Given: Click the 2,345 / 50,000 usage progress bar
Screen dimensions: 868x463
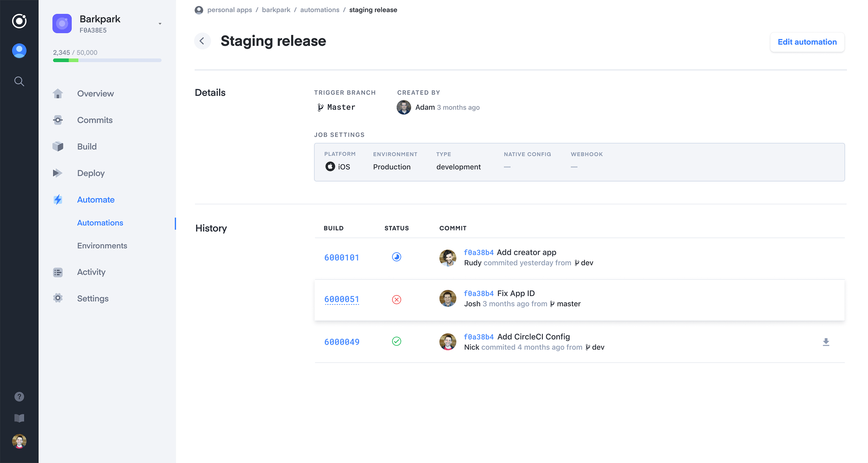Looking at the screenshot, I should 107,60.
